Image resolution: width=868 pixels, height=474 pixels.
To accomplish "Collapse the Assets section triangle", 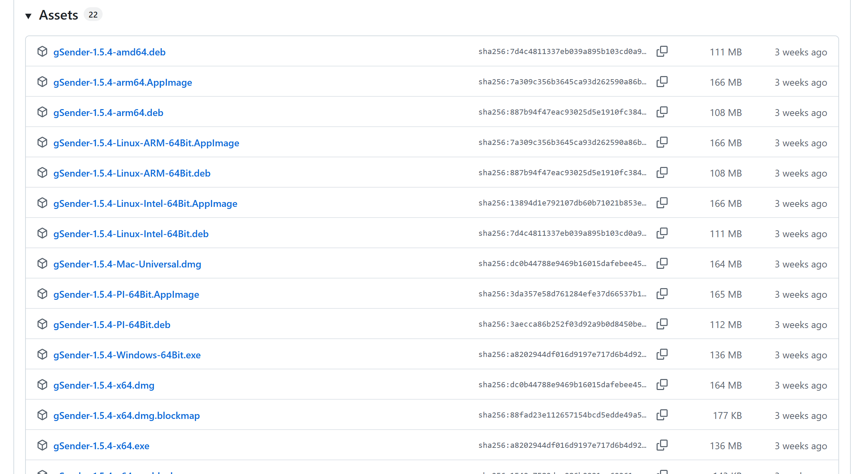I will pos(29,16).
